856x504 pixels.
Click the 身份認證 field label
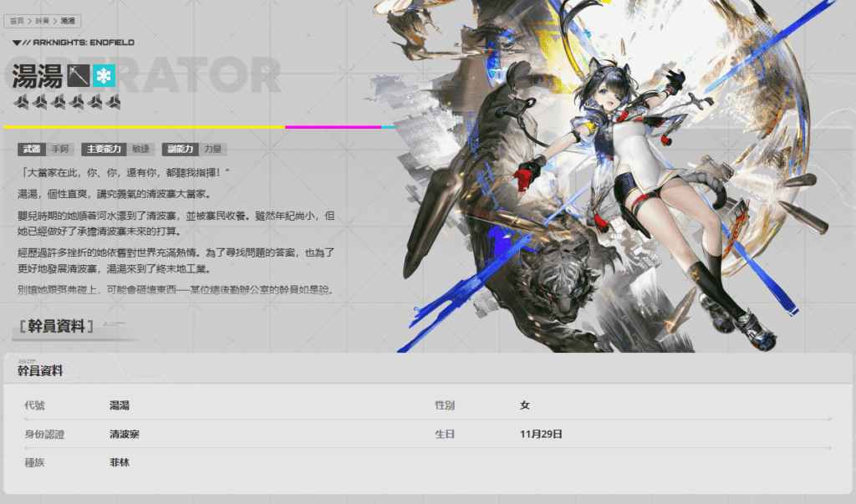tap(44, 434)
